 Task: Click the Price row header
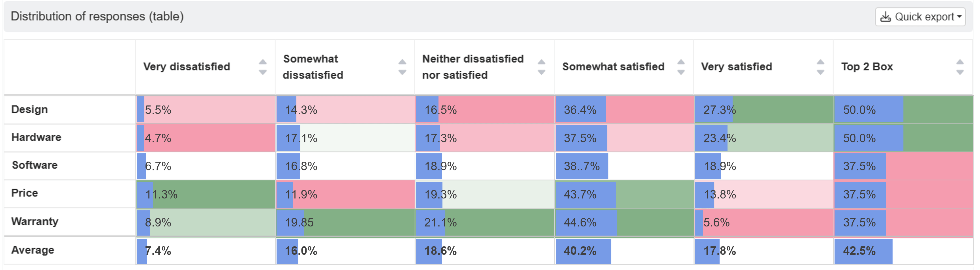pyautogui.click(x=24, y=193)
